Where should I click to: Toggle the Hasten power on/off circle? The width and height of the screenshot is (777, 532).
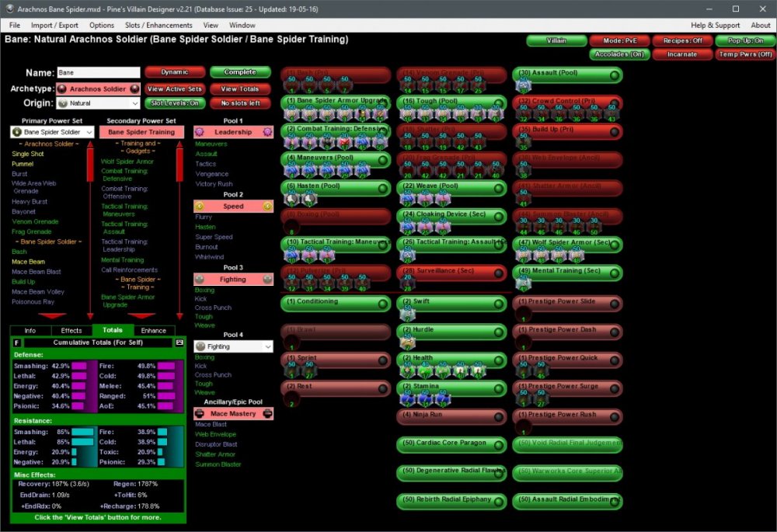(x=382, y=189)
